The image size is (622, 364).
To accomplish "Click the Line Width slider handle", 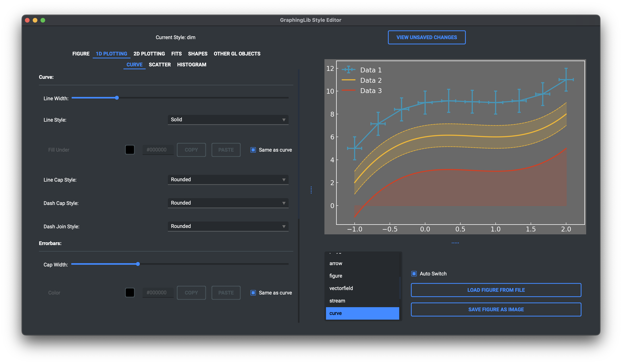I will coord(117,98).
